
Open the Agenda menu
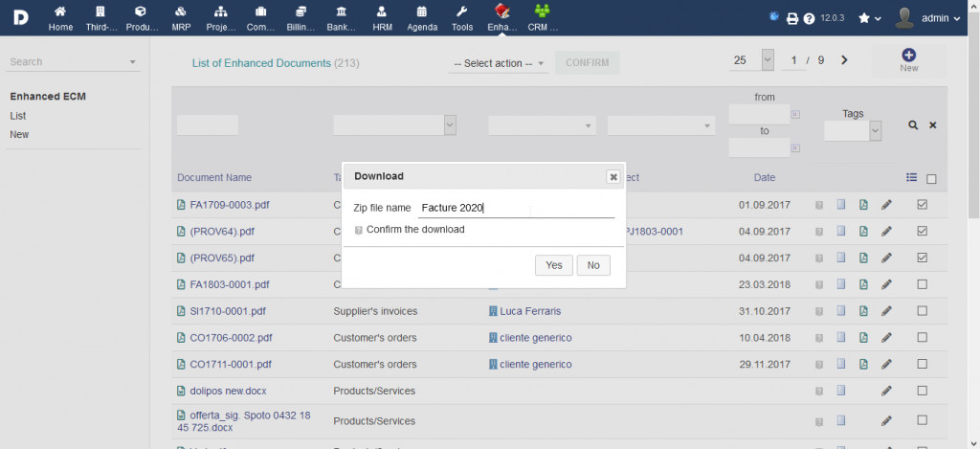(x=422, y=18)
